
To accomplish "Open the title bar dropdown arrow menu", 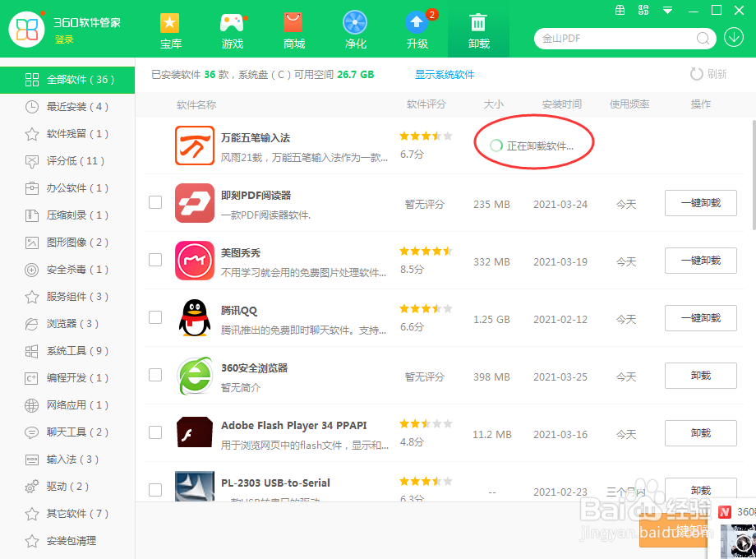I will coord(667,10).
